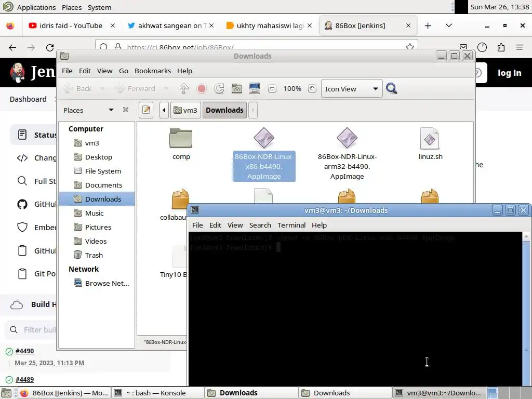Screen dimensions: 532x399
Task: Close the ukhty mahasiswi tab
Action: click(310, 25)
